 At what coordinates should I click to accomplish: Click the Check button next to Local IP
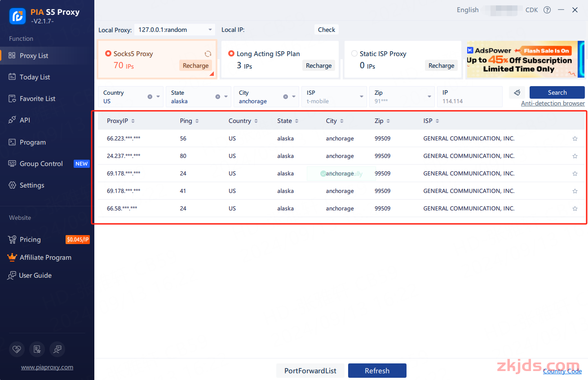point(327,30)
